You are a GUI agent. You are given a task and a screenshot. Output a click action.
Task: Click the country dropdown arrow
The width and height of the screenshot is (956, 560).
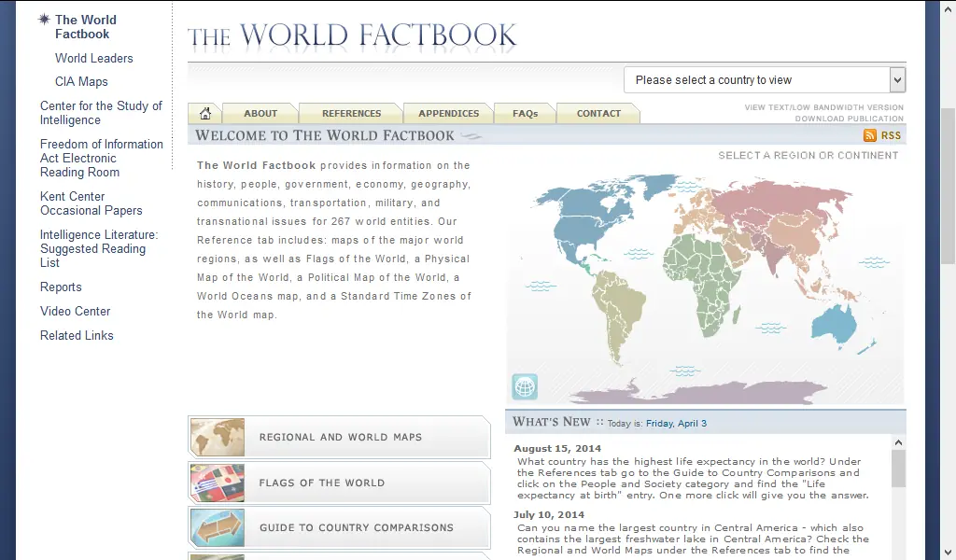[897, 80]
